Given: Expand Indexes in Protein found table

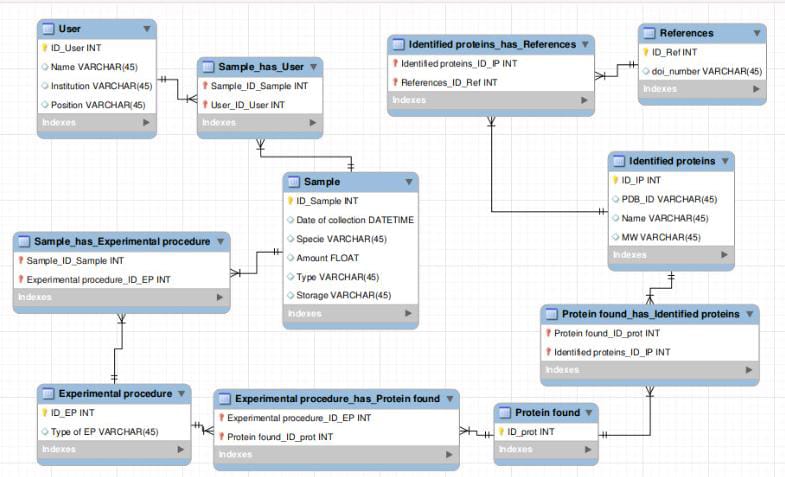Looking at the screenshot, I should [x=587, y=450].
